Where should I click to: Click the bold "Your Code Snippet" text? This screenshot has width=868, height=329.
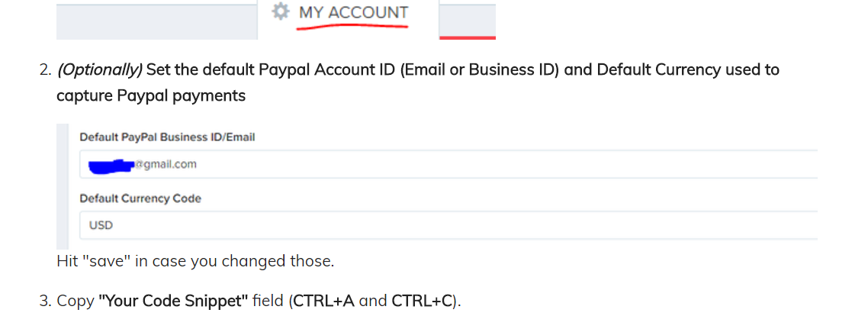pos(173,301)
